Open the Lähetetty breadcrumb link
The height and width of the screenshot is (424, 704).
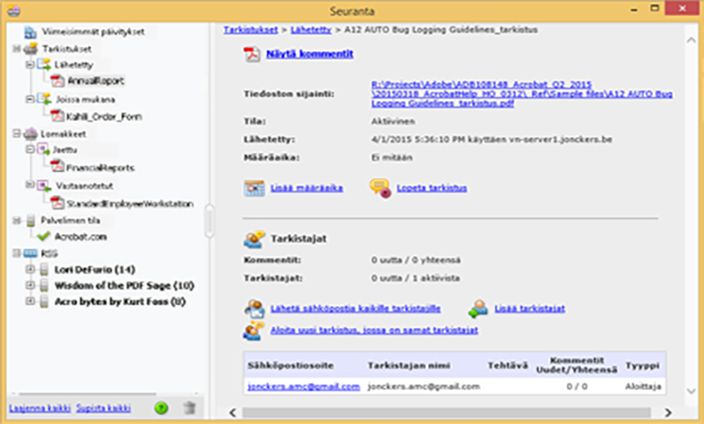pyautogui.click(x=311, y=30)
